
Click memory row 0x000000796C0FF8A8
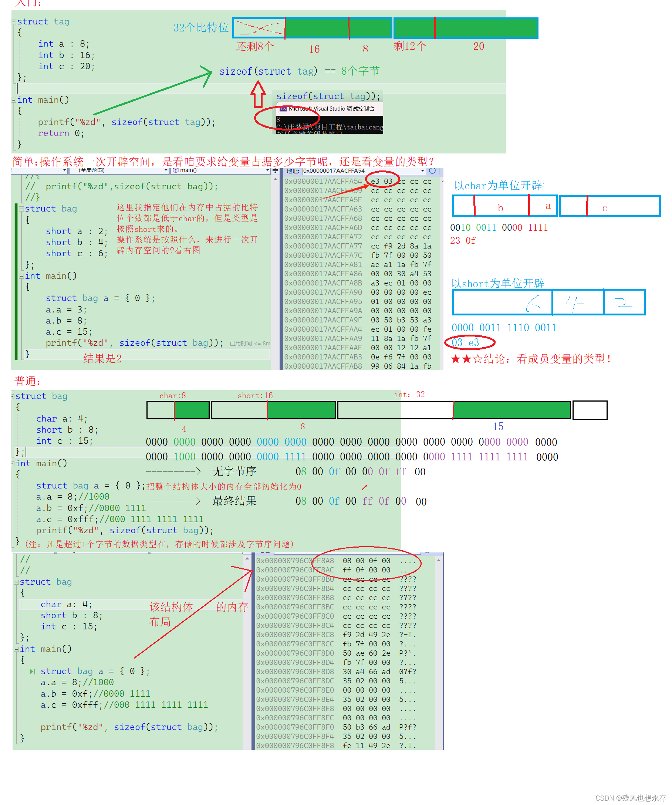tap(336, 561)
